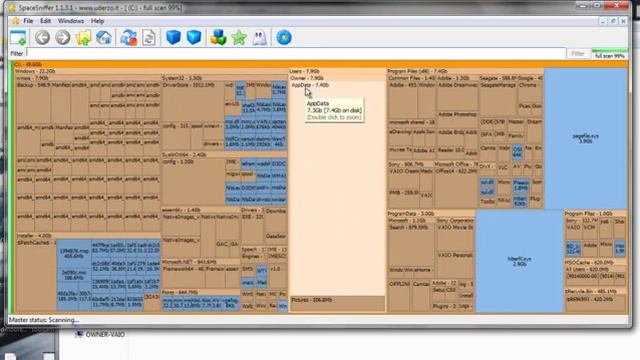Select the orange C: drive header bar
Image resolution: width=640 pixels, height=360 pixels.
(x=320, y=64)
